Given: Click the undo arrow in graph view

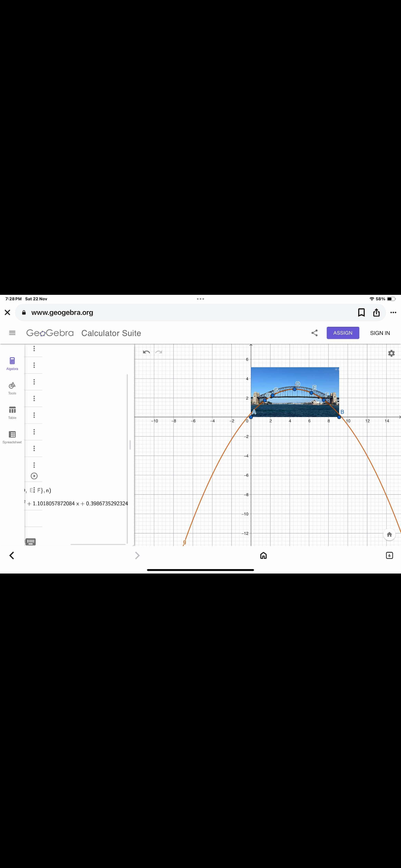Looking at the screenshot, I should [x=146, y=352].
